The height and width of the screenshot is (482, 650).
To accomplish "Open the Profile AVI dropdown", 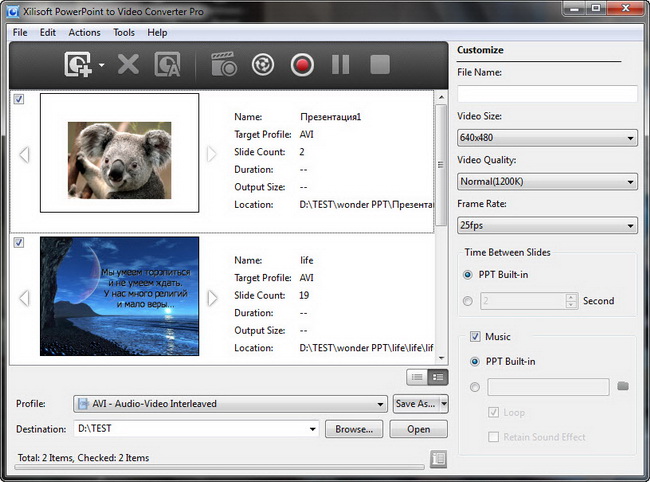I will (x=230, y=404).
